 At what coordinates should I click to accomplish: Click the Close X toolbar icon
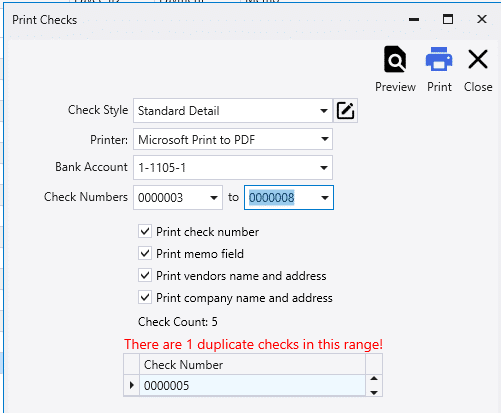coord(478,59)
